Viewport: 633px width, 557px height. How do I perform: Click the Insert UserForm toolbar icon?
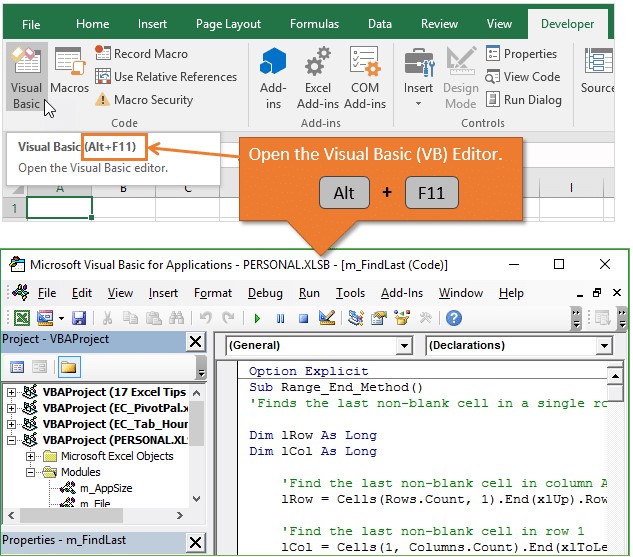tap(45, 318)
